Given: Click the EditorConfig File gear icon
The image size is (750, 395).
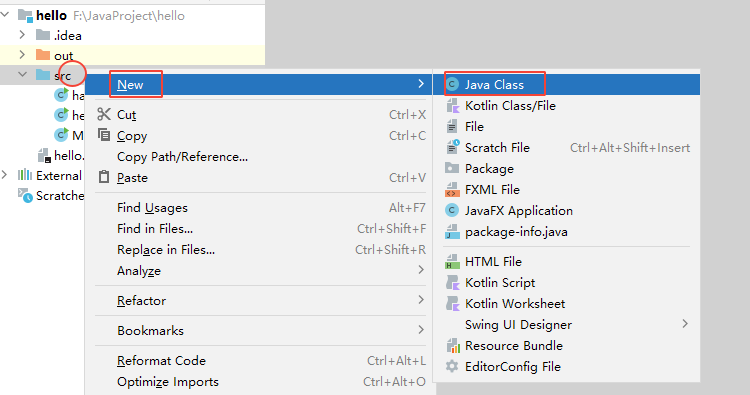Looking at the screenshot, I should (x=452, y=367).
